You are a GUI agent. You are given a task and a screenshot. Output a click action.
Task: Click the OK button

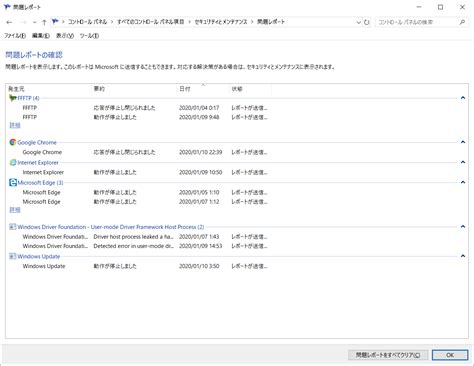pos(450,355)
